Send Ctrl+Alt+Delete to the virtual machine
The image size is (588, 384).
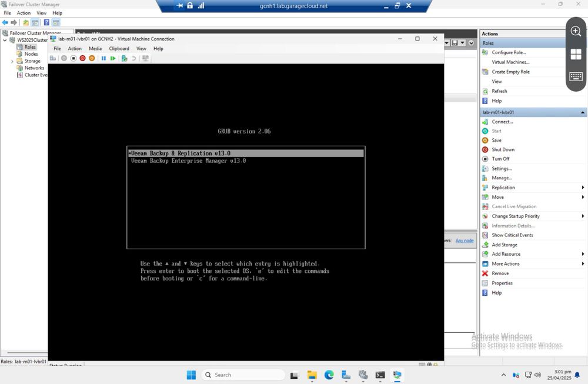52,58
